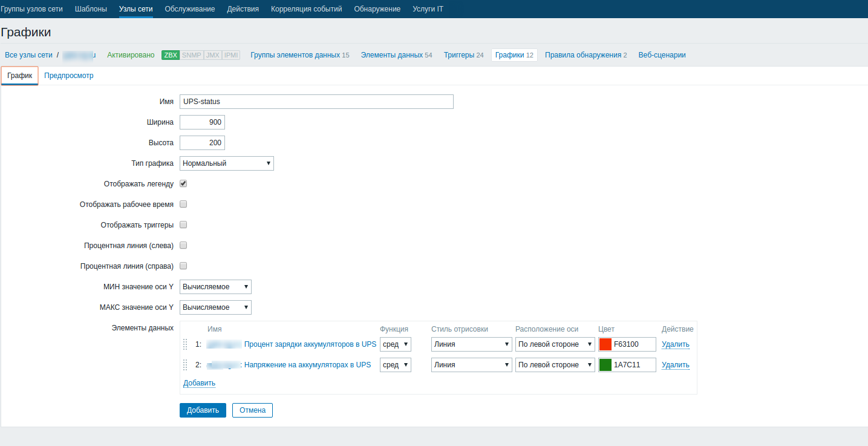The height and width of the screenshot is (446, 868).
Task: Open the Тип графика dropdown
Action: tap(226, 163)
